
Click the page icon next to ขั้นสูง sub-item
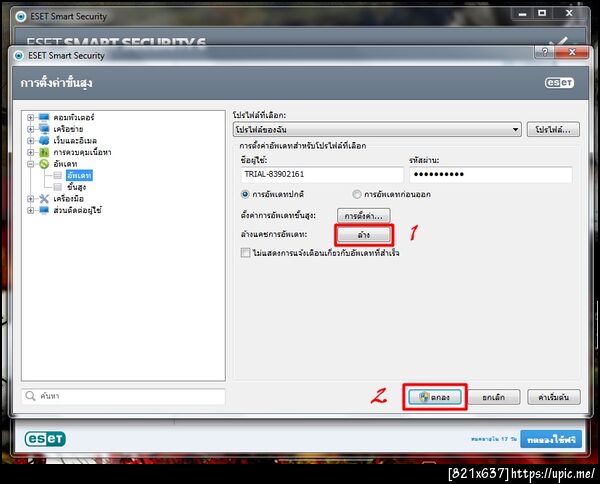[x=57, y=187]
